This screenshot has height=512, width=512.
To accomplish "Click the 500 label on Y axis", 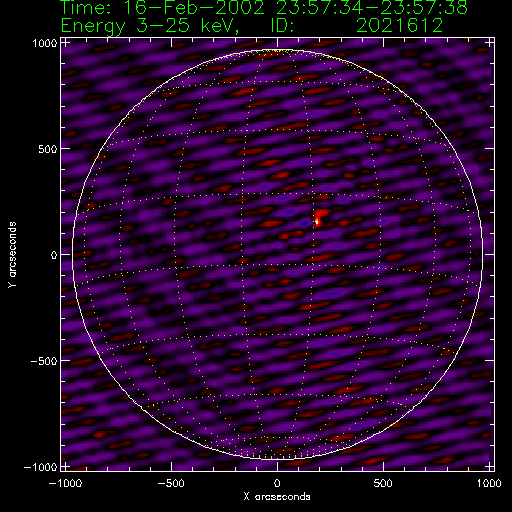I will pos(48,149).
